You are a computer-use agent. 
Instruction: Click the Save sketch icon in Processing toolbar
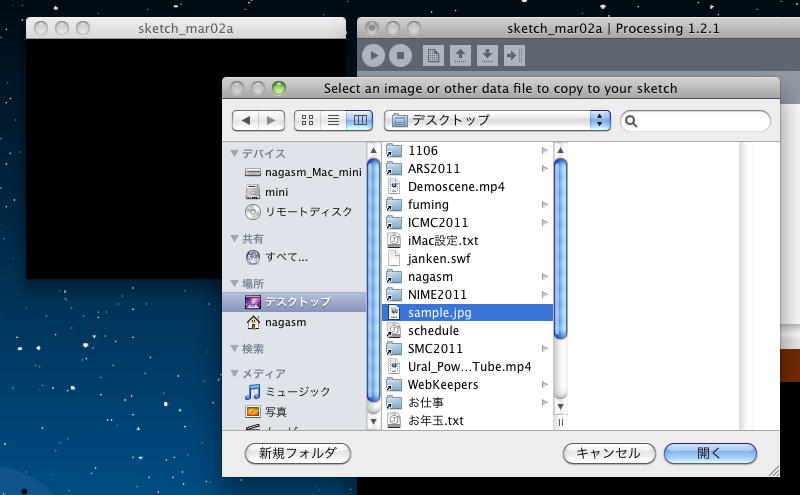pyautogui.click(x=487, y=55)
